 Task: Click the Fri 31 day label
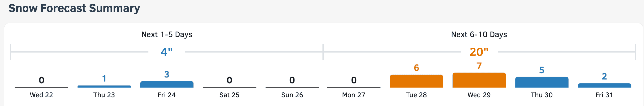pyautogui.click(x=604, y=95)
